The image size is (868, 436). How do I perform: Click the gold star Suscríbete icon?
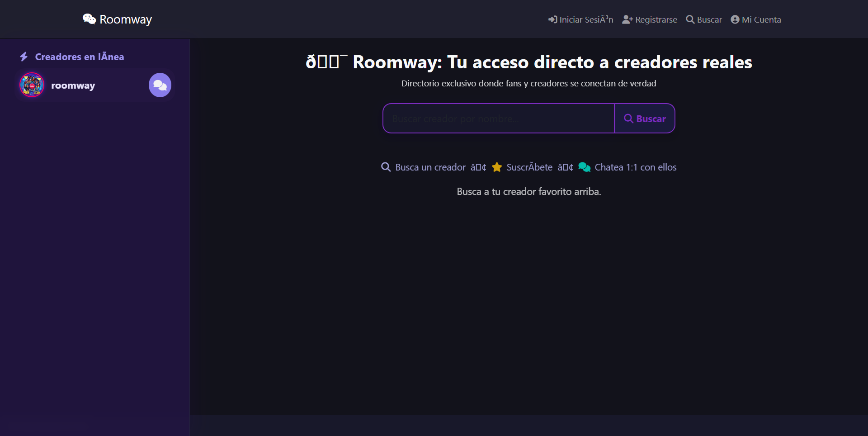coord(497,167)
